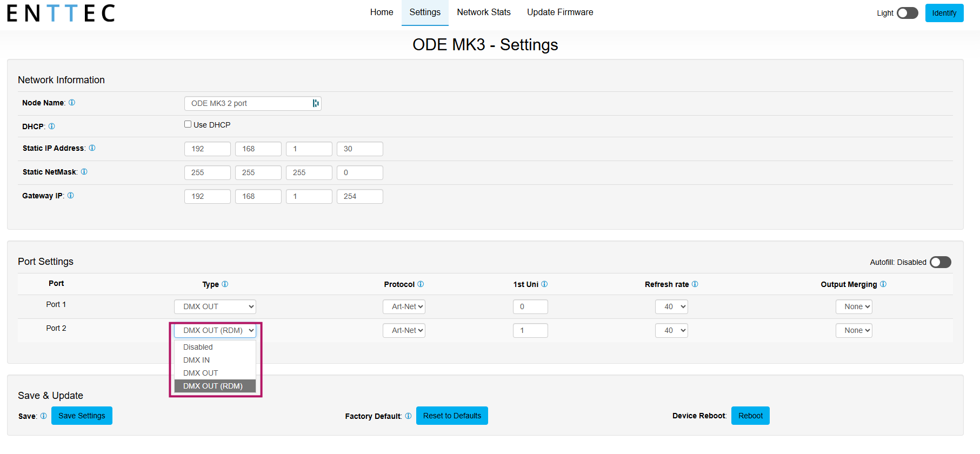Click the Port 1 1st Uni field
The height and width of the screenshot is (454, 980).
click(530, 306)
